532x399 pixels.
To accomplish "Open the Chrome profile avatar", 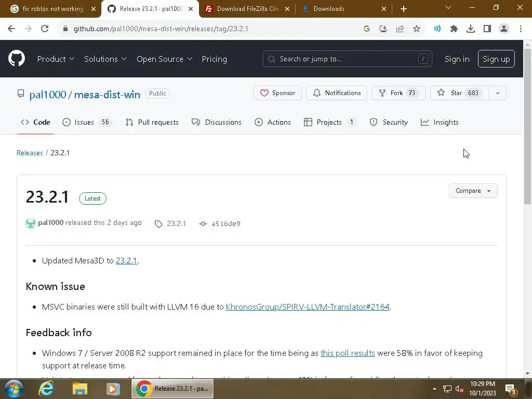I will [504, 29].
